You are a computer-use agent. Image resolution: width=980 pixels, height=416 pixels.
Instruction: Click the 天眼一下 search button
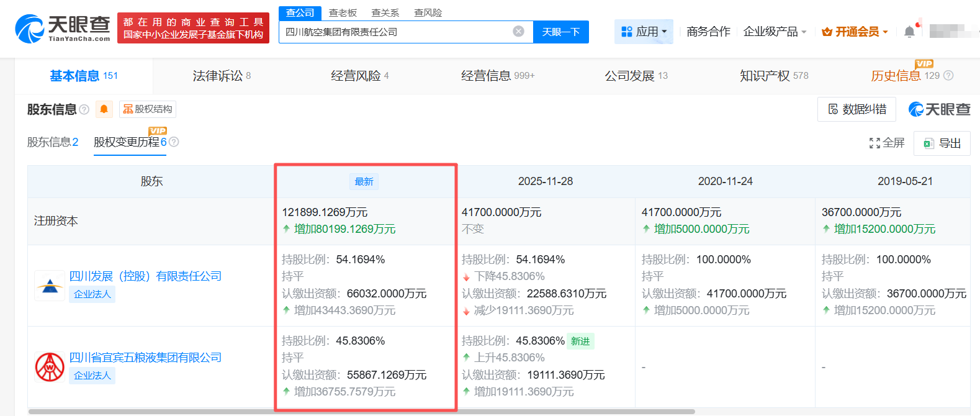point(560,32)
